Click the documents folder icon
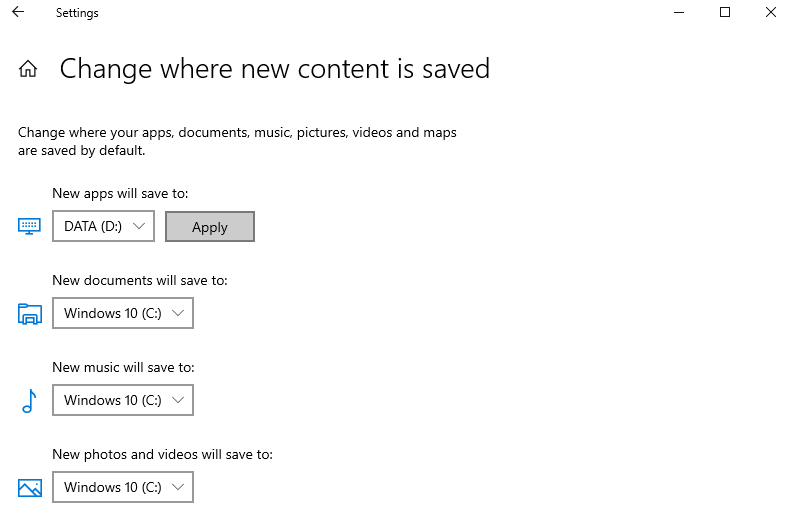Image resolution: width=790 pixels, height=520 pixels. tap(29, 314)
